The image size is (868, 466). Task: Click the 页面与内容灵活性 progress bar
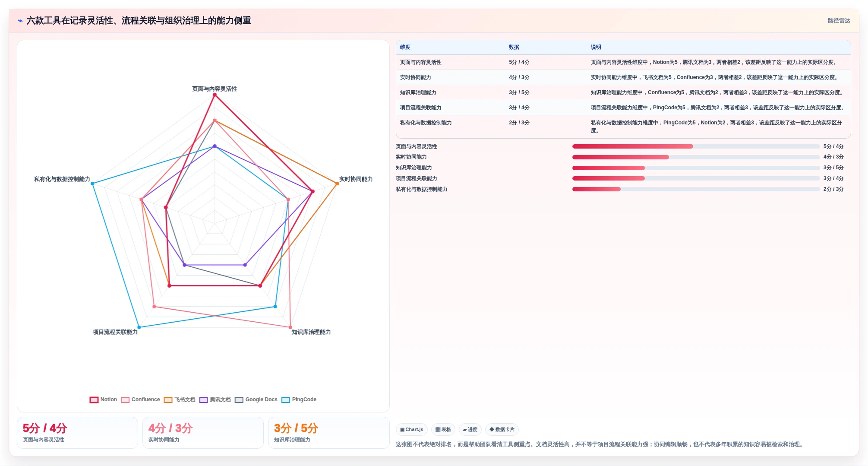[696, 146]
